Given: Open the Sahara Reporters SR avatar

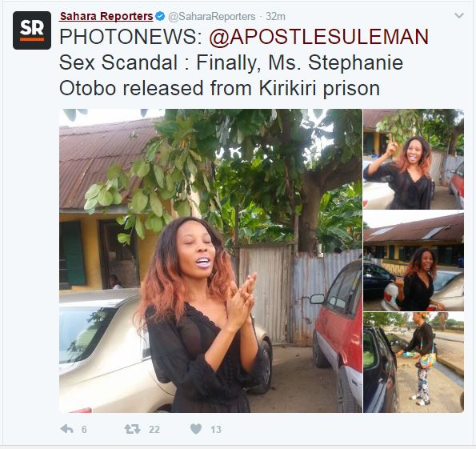Looking at the screenshot, I should (32, 30).
